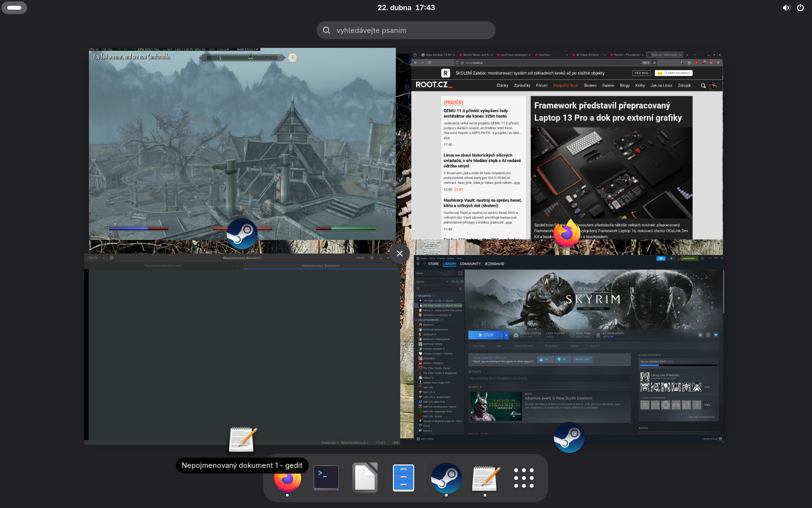Open the date and time menu
812x508 pixels.
pos(406,8)
